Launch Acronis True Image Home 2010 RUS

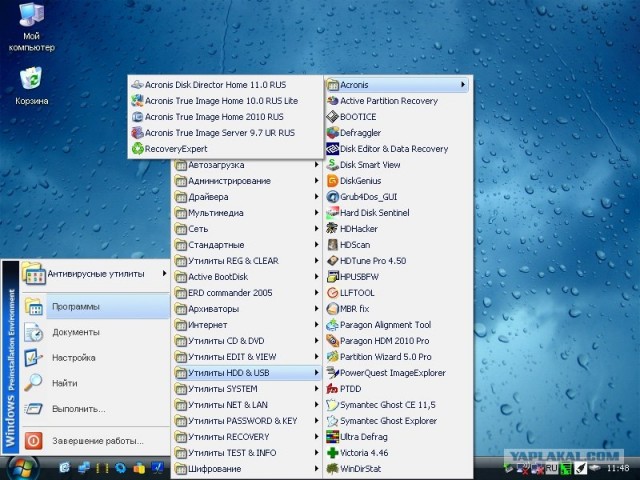[x=225, y=117]
